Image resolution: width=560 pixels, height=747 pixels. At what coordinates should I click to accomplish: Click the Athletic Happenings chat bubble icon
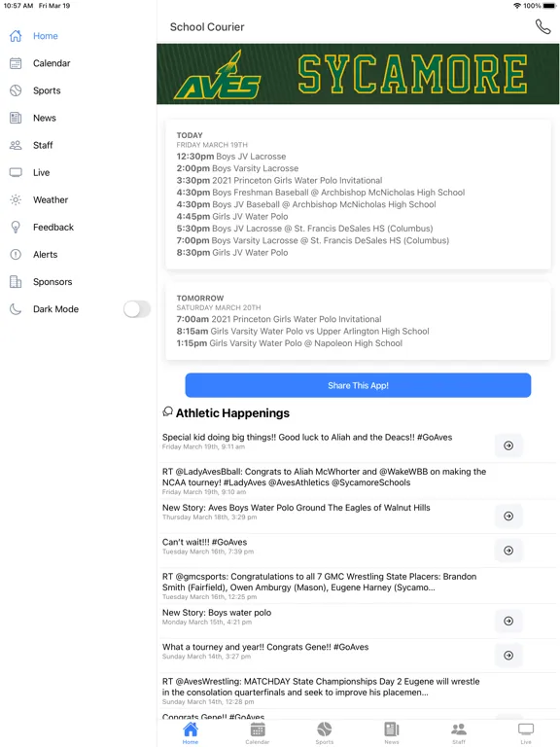(x=167, y=411)
